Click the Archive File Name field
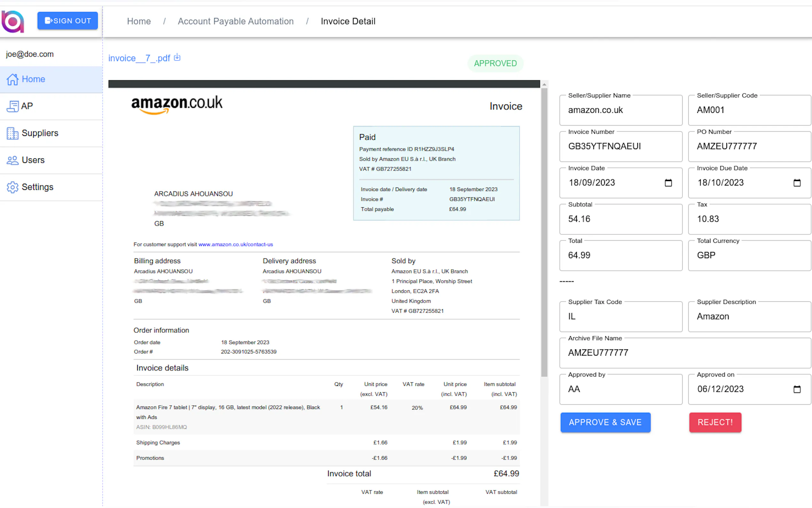812x508 pixels. [685, 353]
